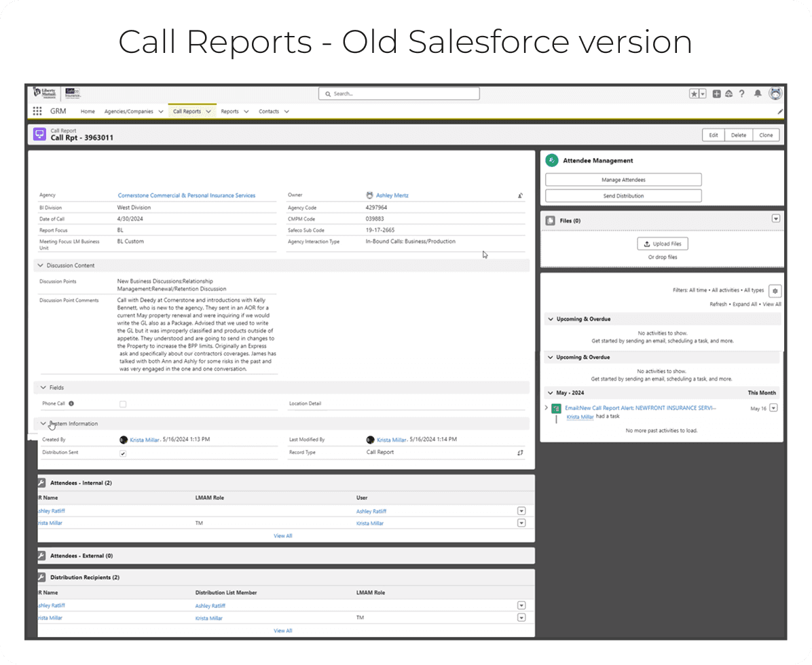Open row menu for email task May 16
812x665 pixels.
[773, 408]
